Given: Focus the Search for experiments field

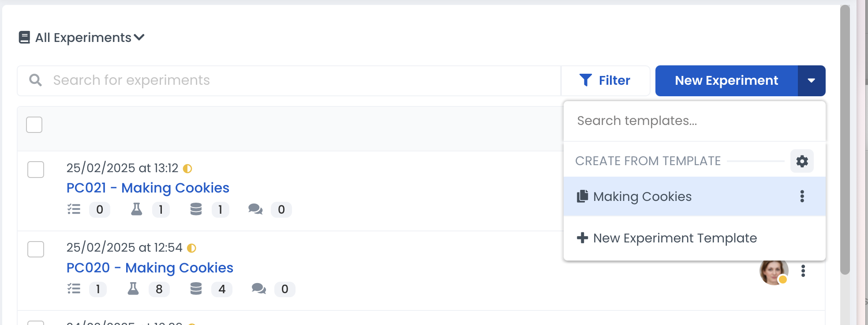Looking at the screenshot, I should (289, 81).
